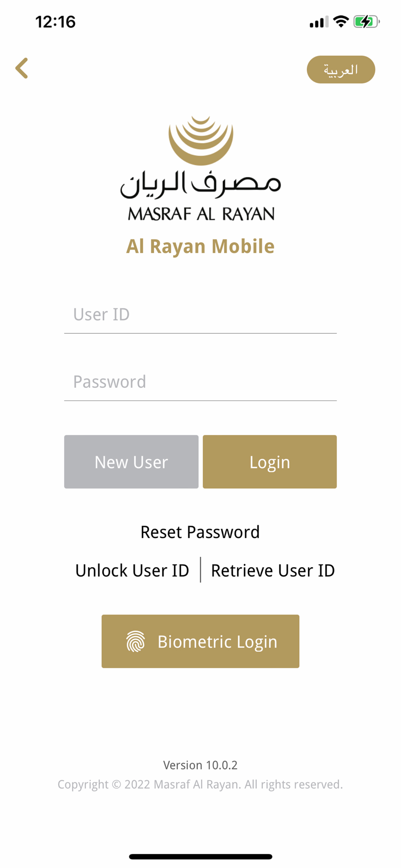Tap the Version 10.0.2 label
The height and width of the screenshot is (868, 401).
click(200, 765)
